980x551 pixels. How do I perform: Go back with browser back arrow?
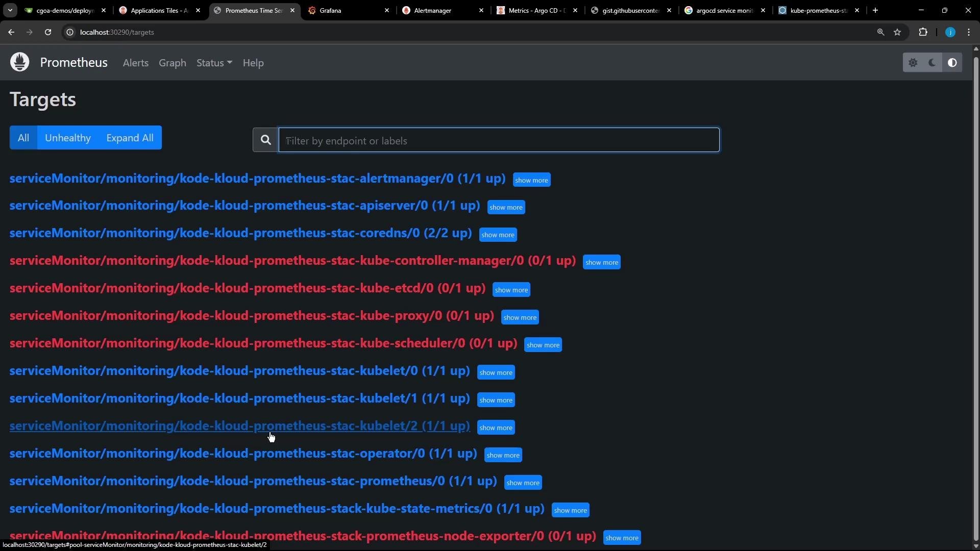tap(11, 32)
